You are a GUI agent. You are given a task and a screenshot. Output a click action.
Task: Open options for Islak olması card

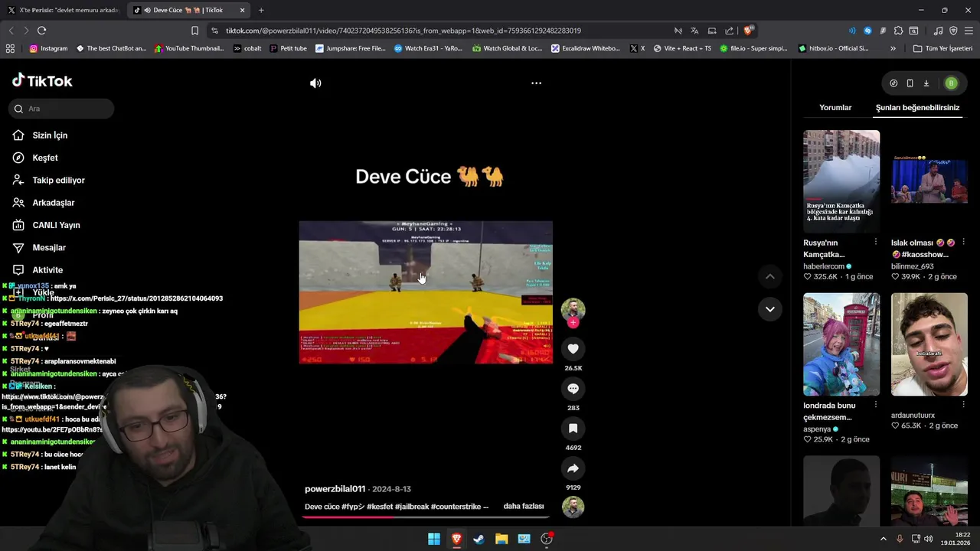pyautogui.click(x=963, y=242)
